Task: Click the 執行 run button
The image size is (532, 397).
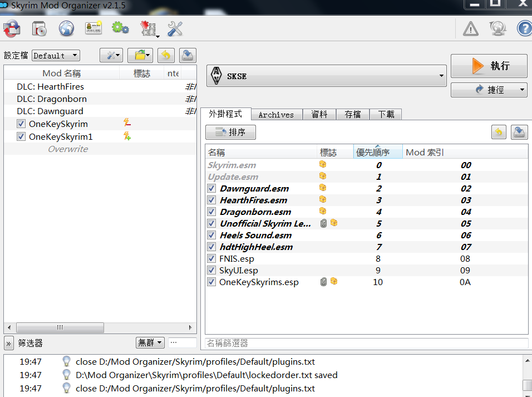Action: click(x=489, y=66)
